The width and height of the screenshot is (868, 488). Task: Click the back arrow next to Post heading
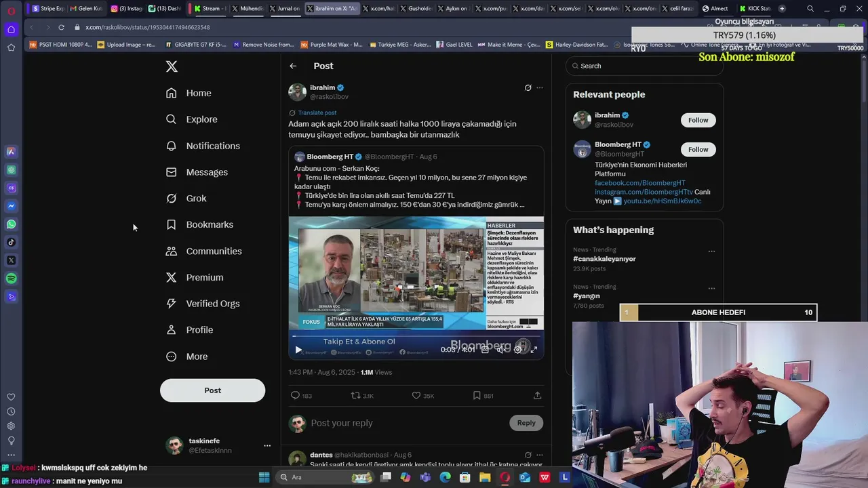coord(293,66)
